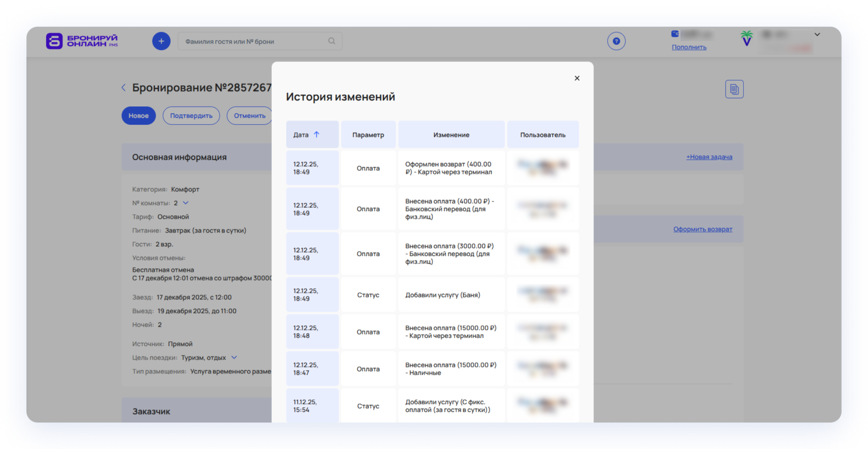Image resolution: width=868 pixels, height=449 pixels.
Task: Click the Подтвердить button
Action: pyautogui.click(x=191, y=116)
